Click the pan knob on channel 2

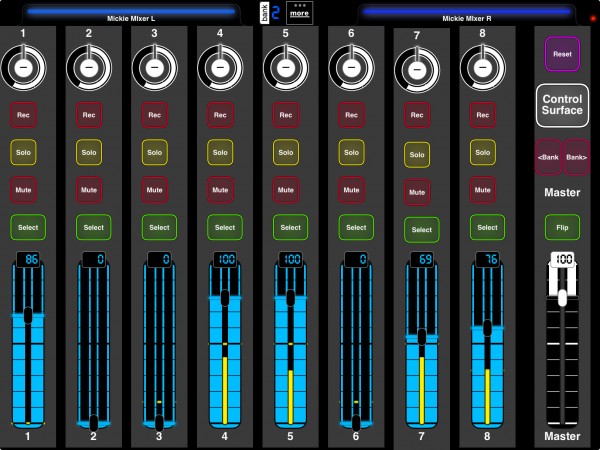pyautogui.click(x=89, y=67)
